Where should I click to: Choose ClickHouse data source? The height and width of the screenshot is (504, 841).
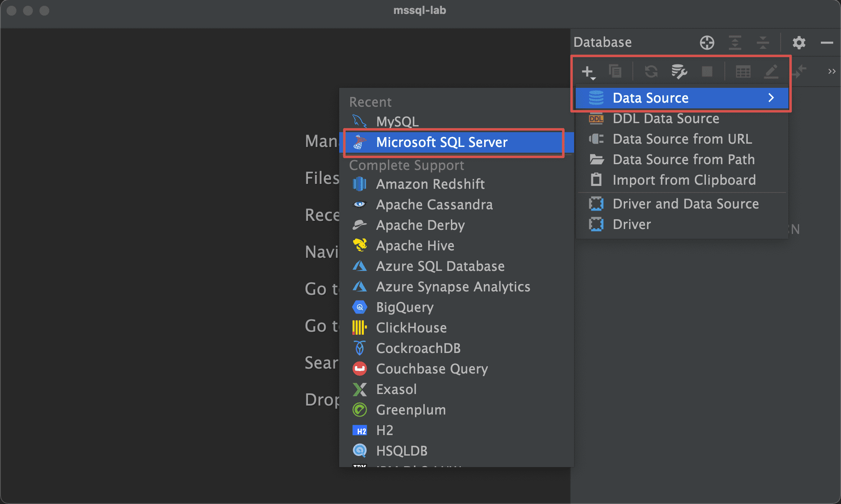(457, 328)
